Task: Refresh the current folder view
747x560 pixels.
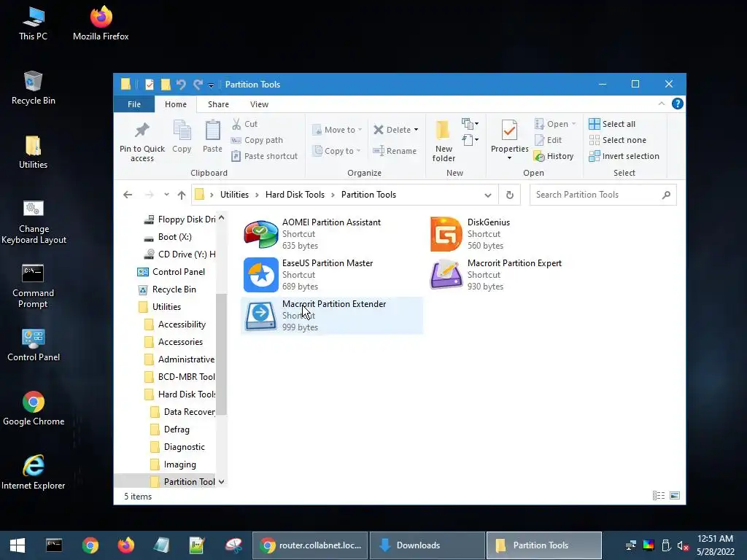Action: tap(510, 195)
